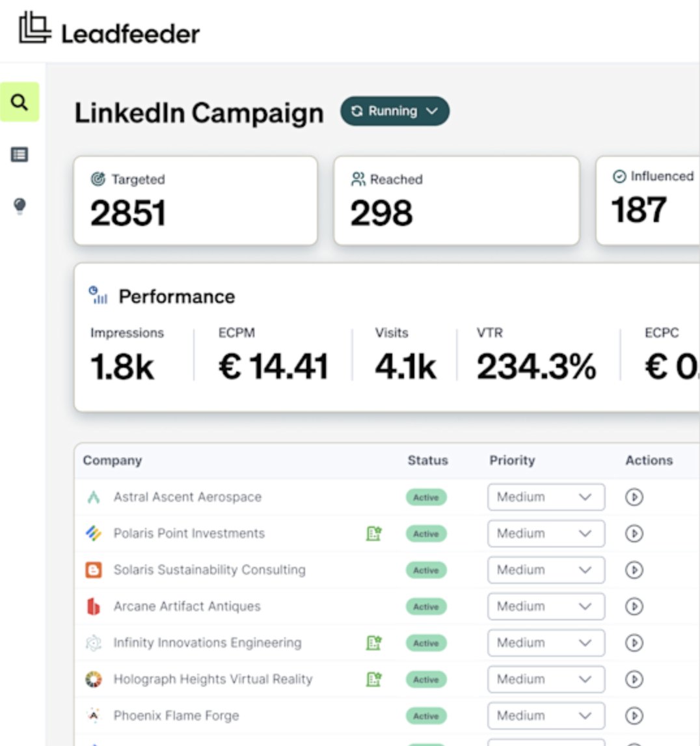Screen dimensions: 700x746
Task: Click the Priority column header
Action: tap(512, 460)
